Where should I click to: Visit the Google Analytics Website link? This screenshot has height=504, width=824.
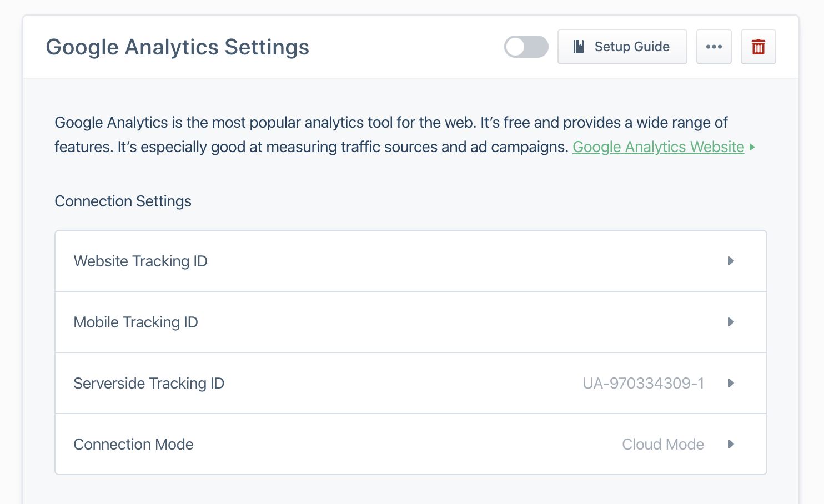[658, 147]
